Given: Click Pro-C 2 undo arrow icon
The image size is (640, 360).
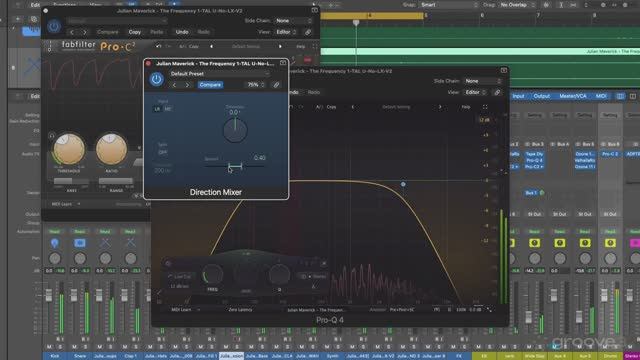Looking at the screenshot, I should (x=159, y=47).
